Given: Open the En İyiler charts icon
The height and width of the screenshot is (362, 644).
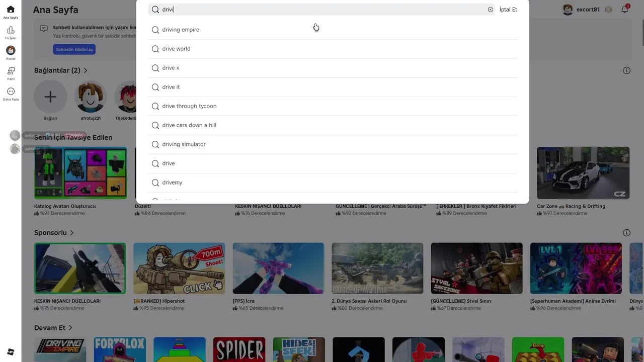Looking at the screenshot, I should 11,30.
